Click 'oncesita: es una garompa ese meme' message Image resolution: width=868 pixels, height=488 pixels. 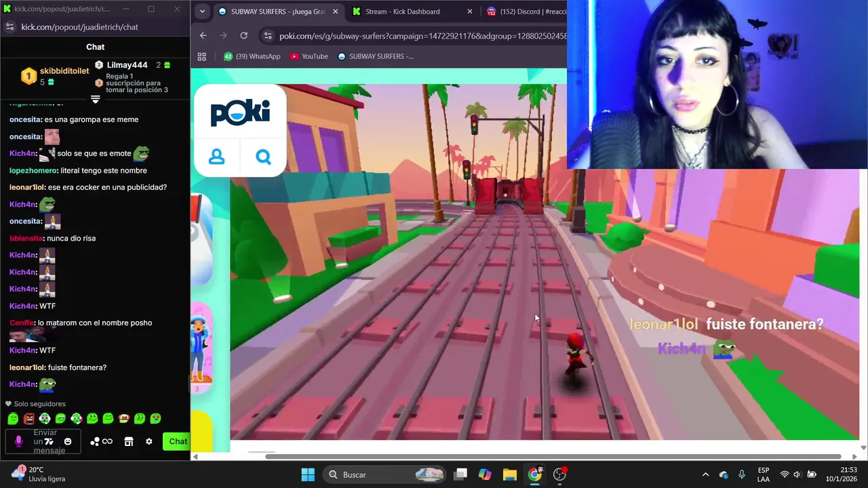point(74,119)
